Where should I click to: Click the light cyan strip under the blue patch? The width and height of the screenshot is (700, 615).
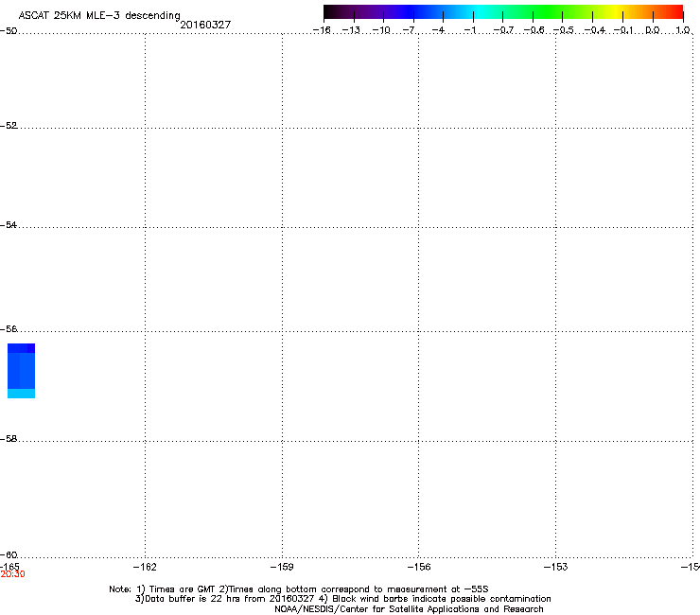click(21, 394)
